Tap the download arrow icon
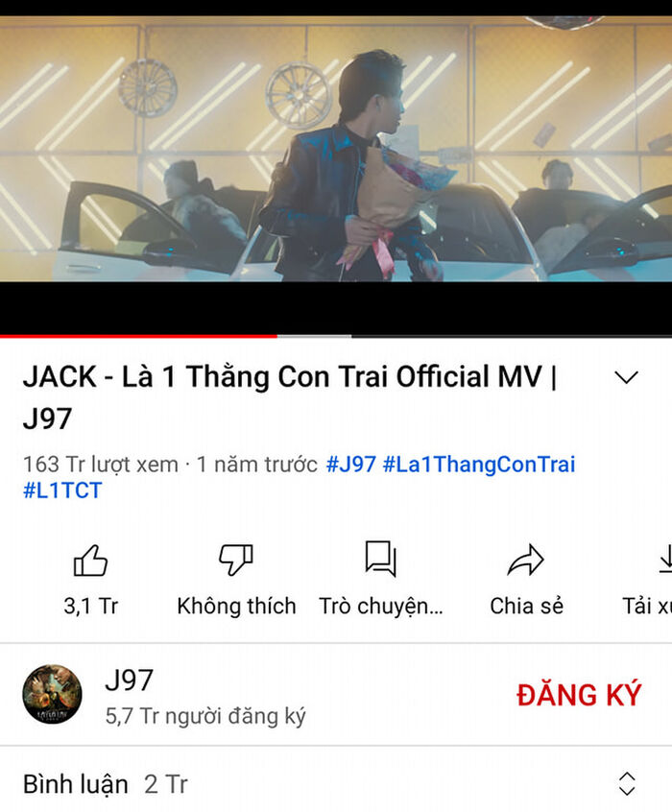The height and width of the screenshot is (812, 672). click(665, 560)
